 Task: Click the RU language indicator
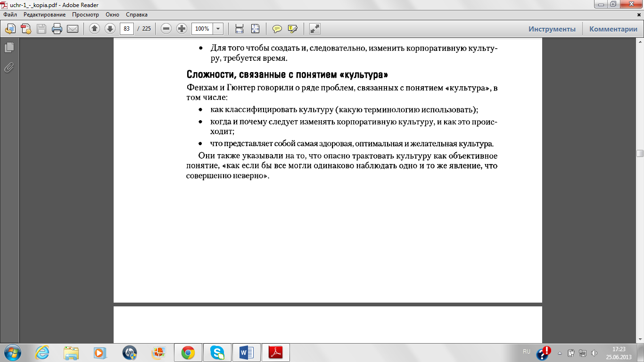click(527, 352)
